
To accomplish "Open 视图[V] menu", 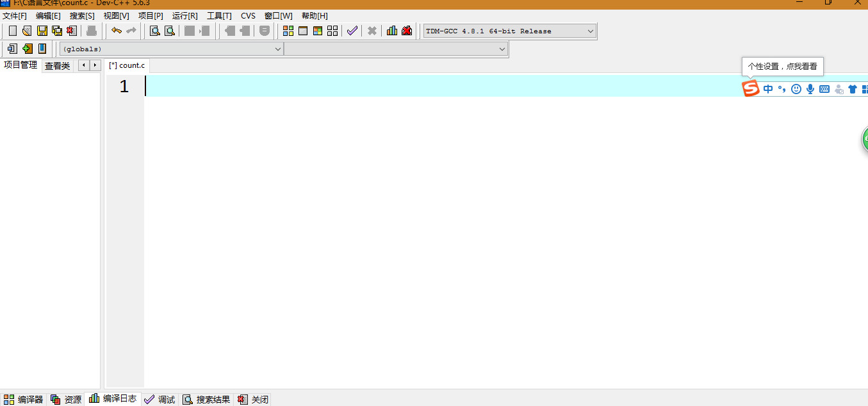I will (x=116, y=15).
